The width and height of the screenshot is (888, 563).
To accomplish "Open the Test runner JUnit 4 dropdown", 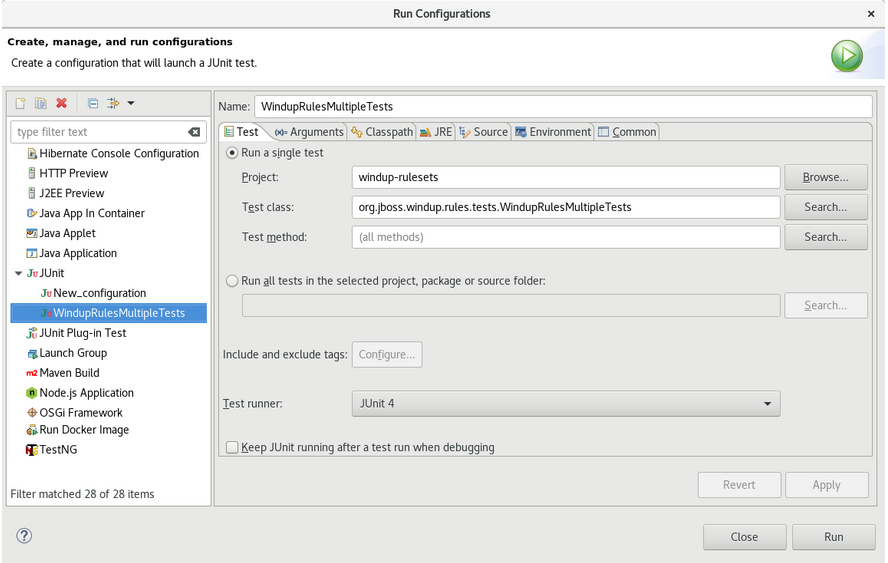I will coord(566,404).
